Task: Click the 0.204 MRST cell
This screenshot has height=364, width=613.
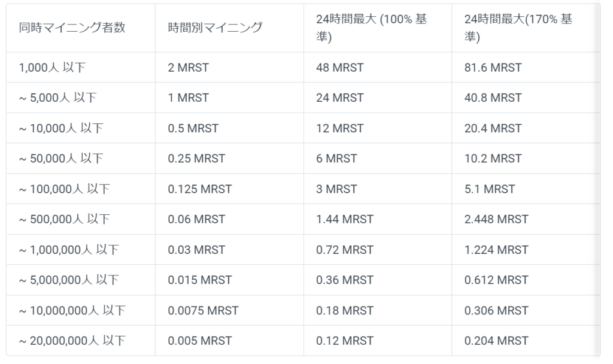Action: click(496, 341)
